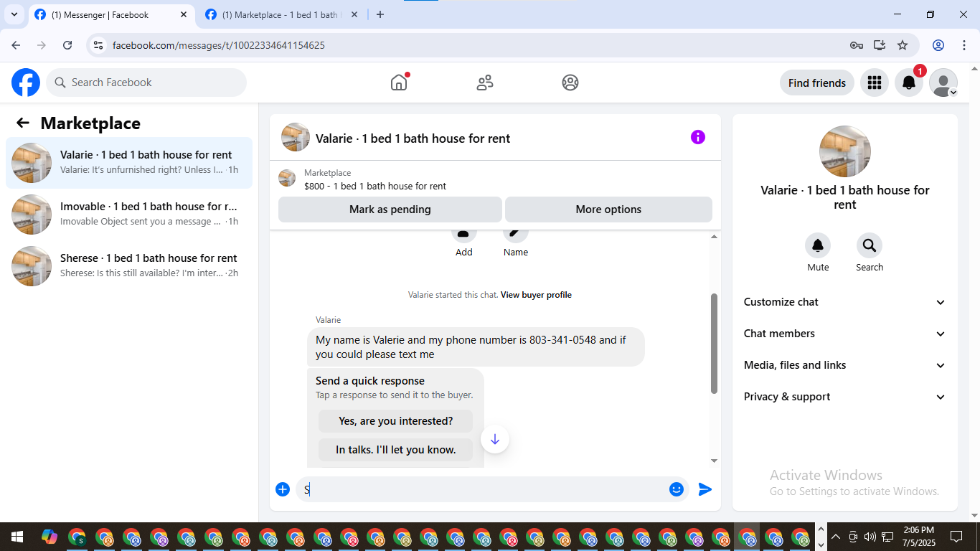This screenshot has height=551, width=980.
Task: Click the $800 listing thumbnail under Marketplace
Action: (287, 178)
